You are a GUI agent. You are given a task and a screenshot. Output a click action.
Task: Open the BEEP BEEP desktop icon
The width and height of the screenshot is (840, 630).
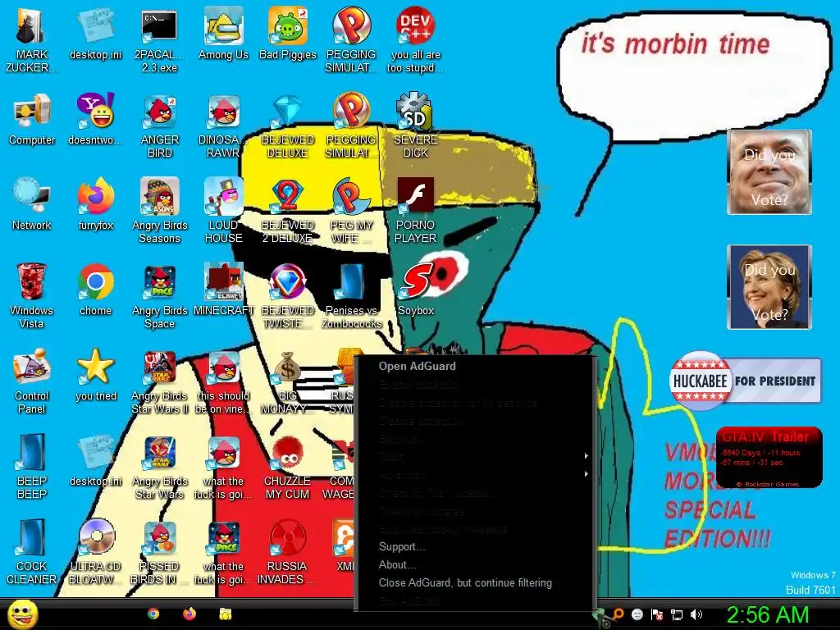(32, 466)
